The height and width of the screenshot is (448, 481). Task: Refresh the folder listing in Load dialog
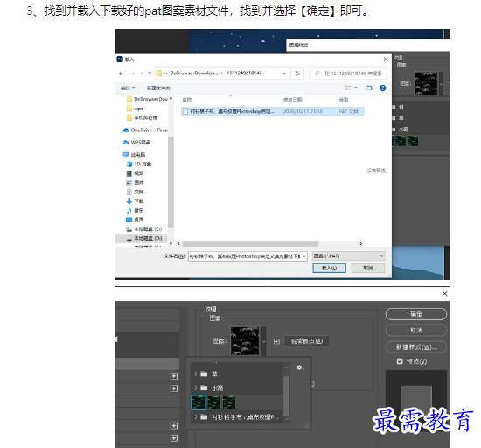(x=297, y=73)
